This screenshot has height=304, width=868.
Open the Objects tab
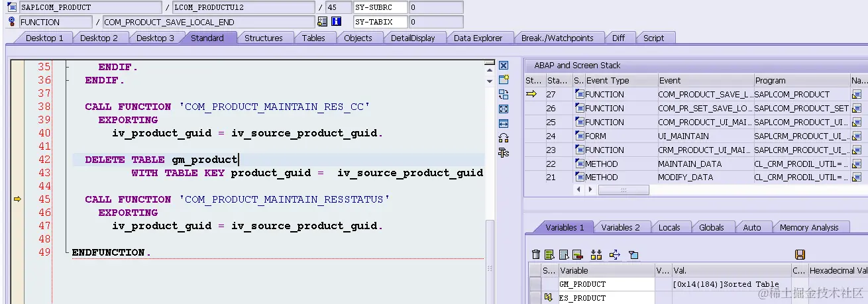(x=358, y=38)
